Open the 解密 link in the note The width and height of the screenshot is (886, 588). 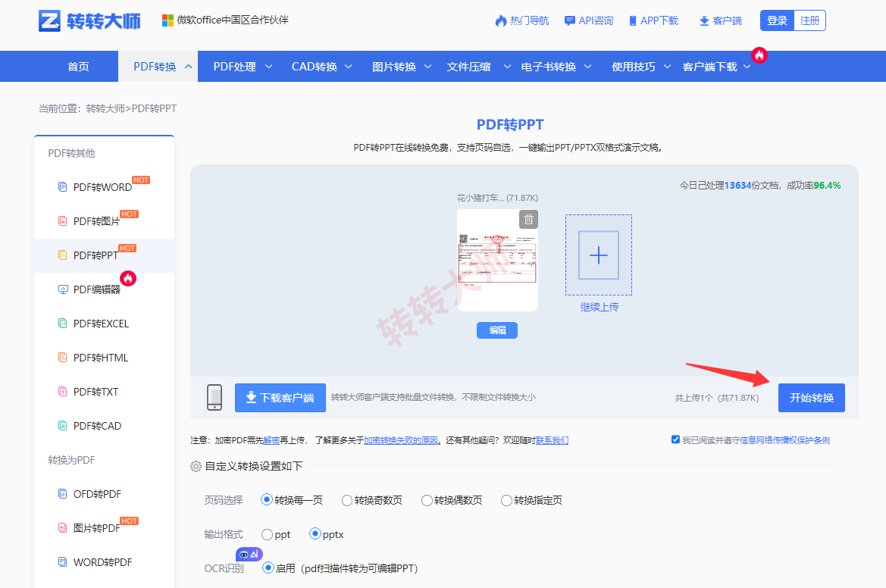[272, 440]
